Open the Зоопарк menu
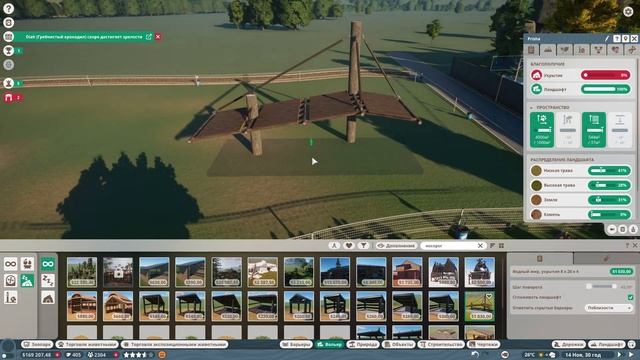The width and height of the screenshot is (640, 360). tap(37, 344)
